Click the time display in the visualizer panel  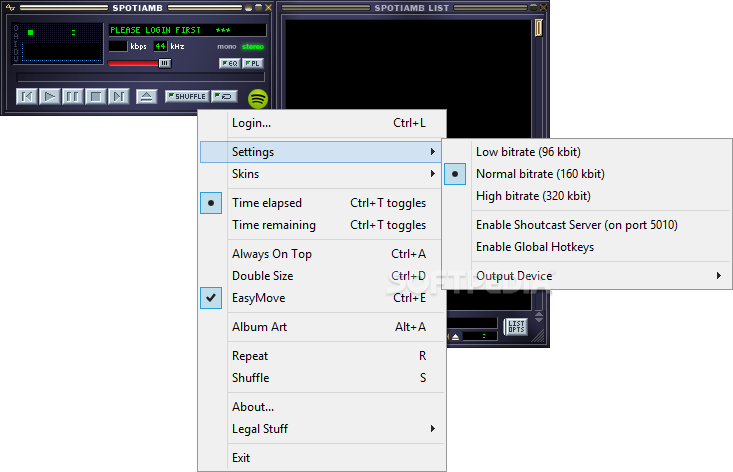pyautogui.click(x=57, y=33)
